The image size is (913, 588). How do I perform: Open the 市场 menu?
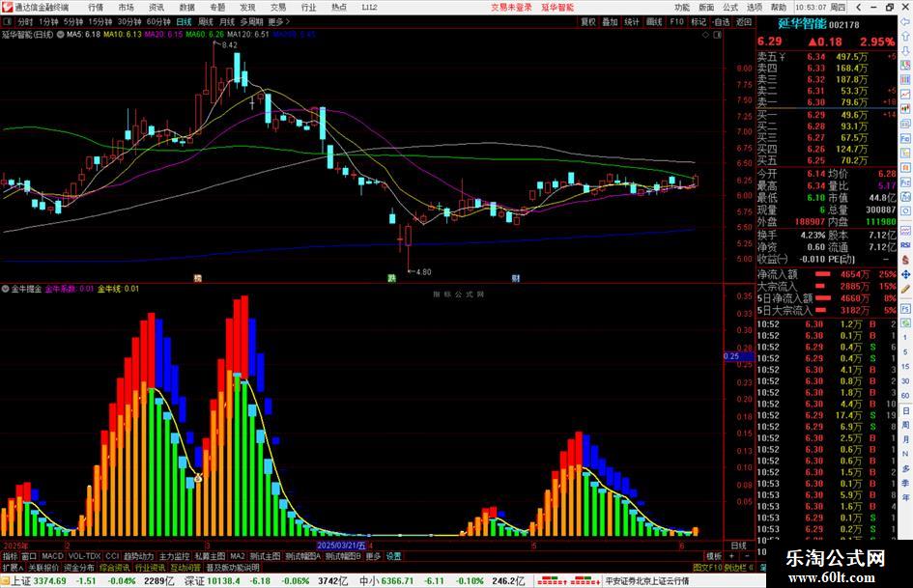127,7
